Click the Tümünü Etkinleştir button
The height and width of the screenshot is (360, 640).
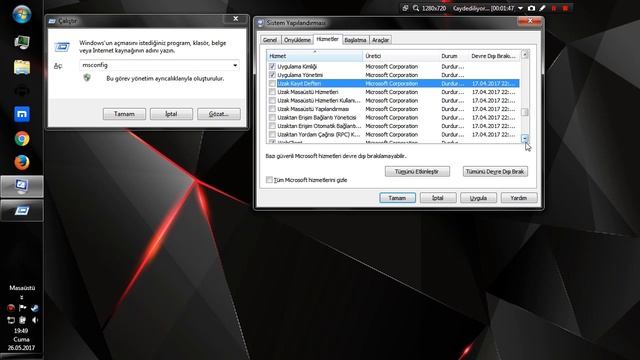click(417, 171)
